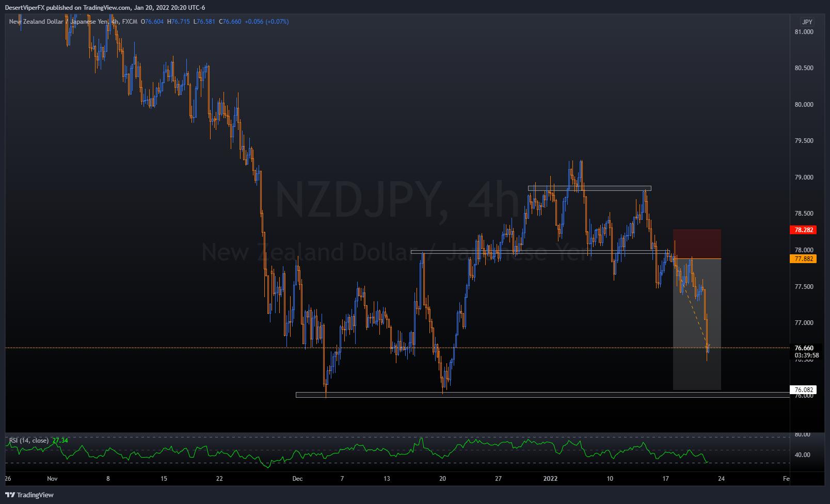
Task: Click the close value C76.660
Action: pos(230,22)
